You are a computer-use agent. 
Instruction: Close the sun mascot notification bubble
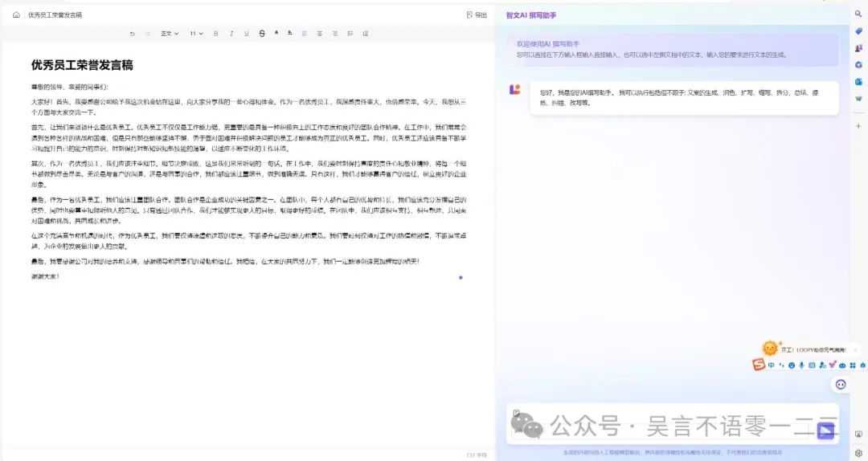tap(855, 349)
